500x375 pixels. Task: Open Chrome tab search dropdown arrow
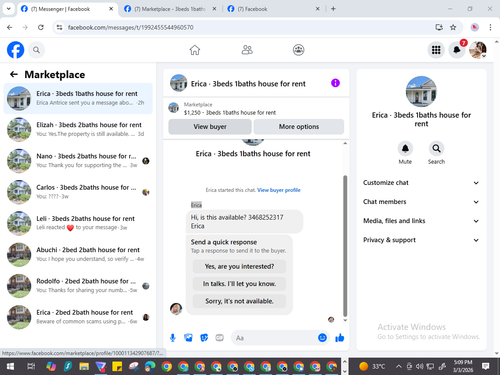(x=9, y=9)
